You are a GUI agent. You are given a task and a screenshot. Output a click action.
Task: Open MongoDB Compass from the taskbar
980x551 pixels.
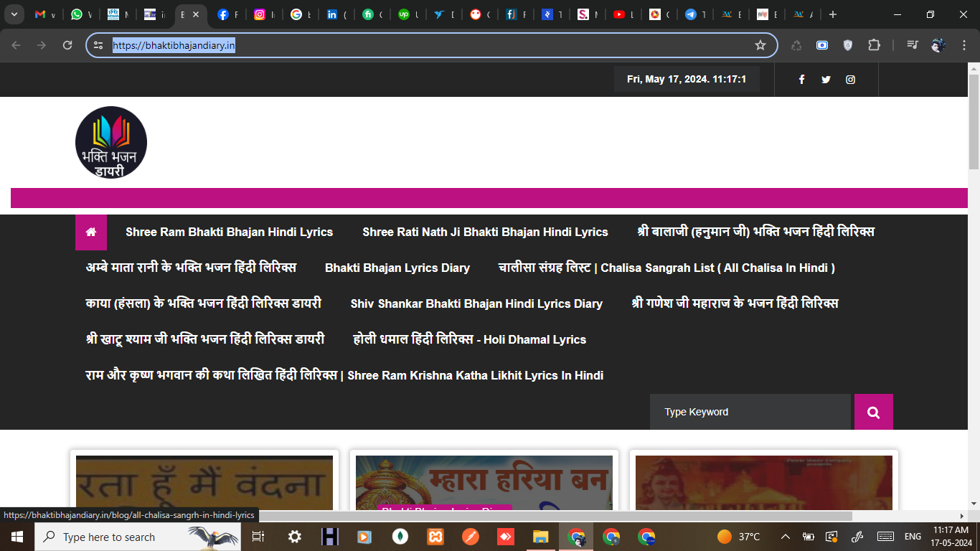tap(400, 537)
